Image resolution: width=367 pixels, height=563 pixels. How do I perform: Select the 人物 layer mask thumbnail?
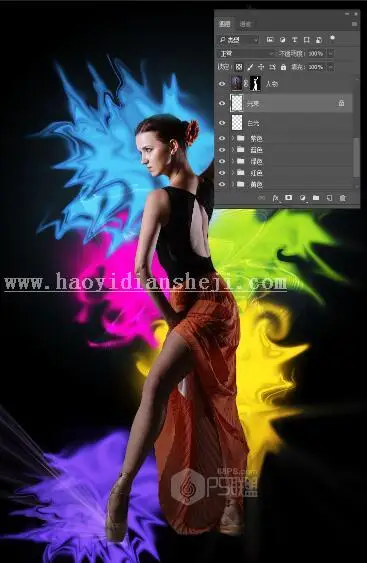(x=255, y=84)
